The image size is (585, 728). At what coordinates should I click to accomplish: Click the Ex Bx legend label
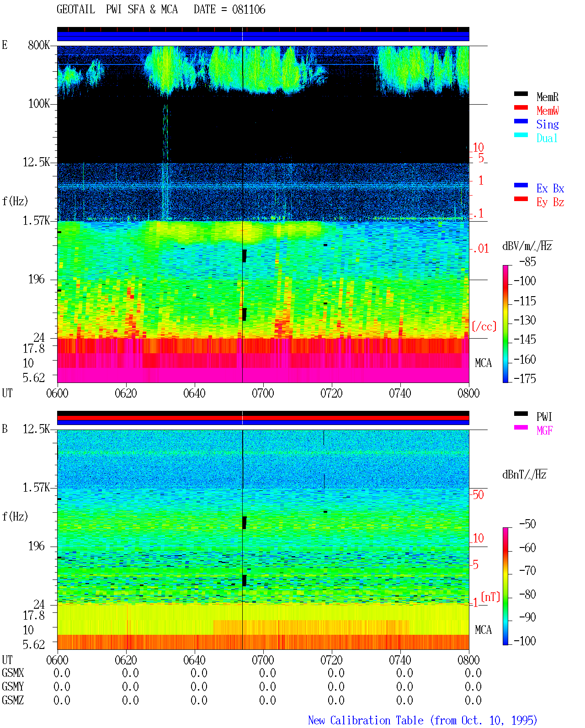pyautogui.click(x=550, y=188)
